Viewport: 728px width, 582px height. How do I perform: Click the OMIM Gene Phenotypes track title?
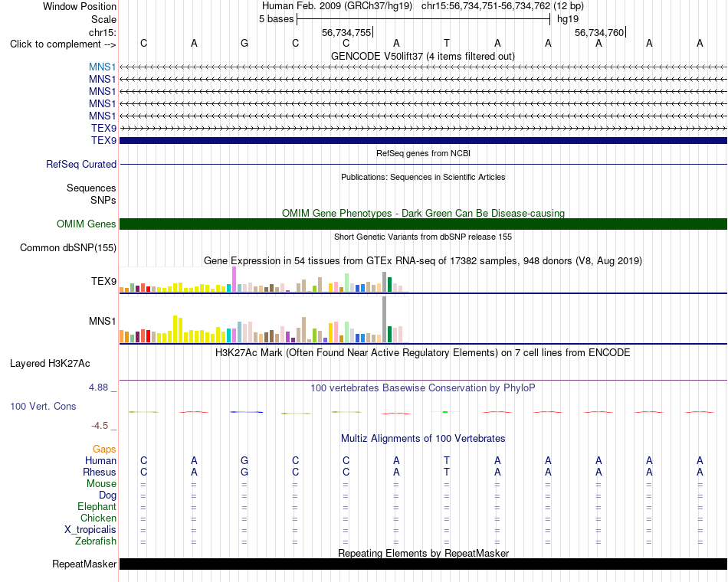[x=423, y=213]
